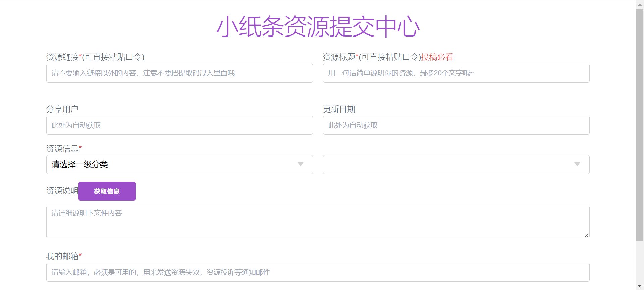
Task: Open the 请选择一级分类 dropdown
Action: (179, 164)
